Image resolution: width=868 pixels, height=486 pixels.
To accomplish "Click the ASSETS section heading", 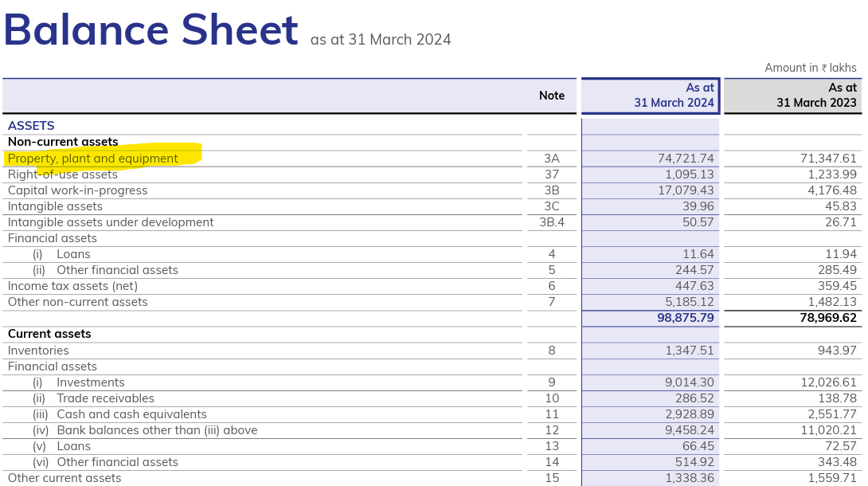I will pos(31,126).
